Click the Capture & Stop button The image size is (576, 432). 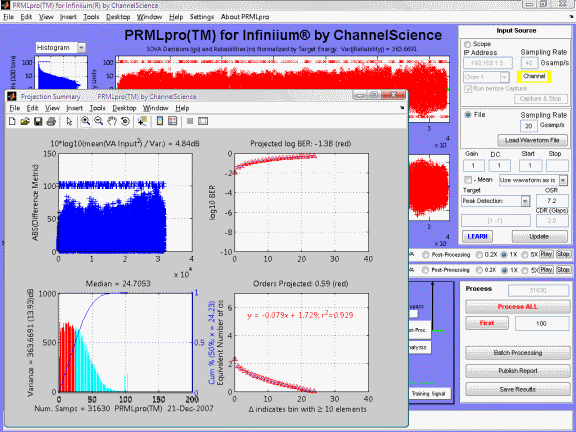click(540, 99)
